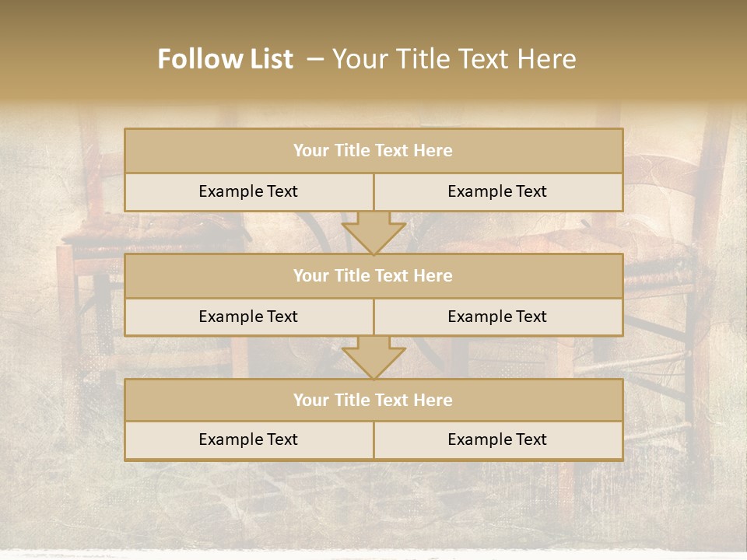747x560 pixels.
Task: Select the third block's title bar
Action: point(374,400)
